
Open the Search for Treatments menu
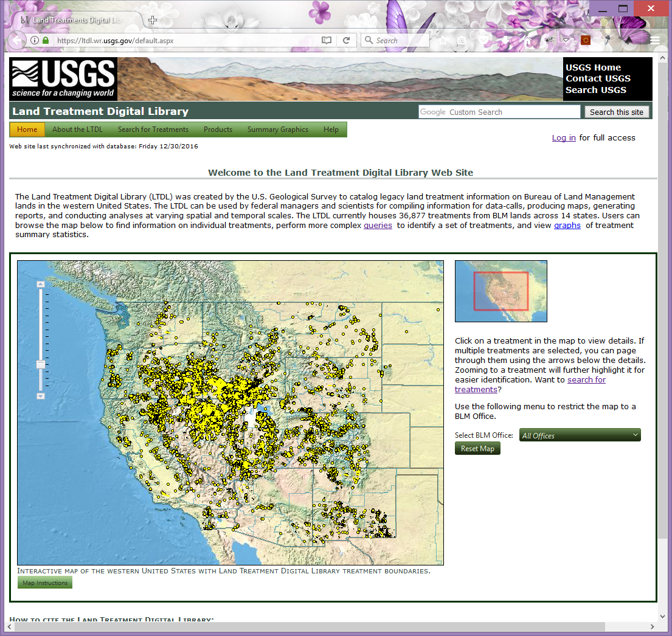pyautogui.click(x=153, y=130)
